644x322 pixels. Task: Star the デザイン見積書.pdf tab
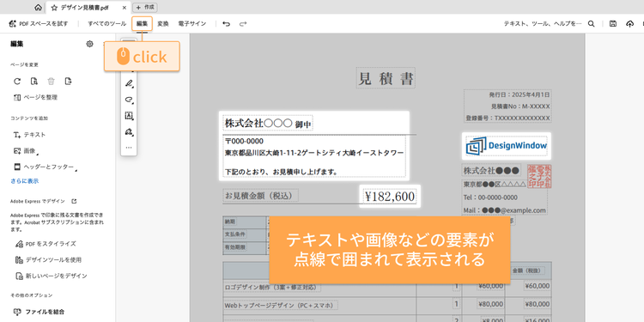(54, 8)
